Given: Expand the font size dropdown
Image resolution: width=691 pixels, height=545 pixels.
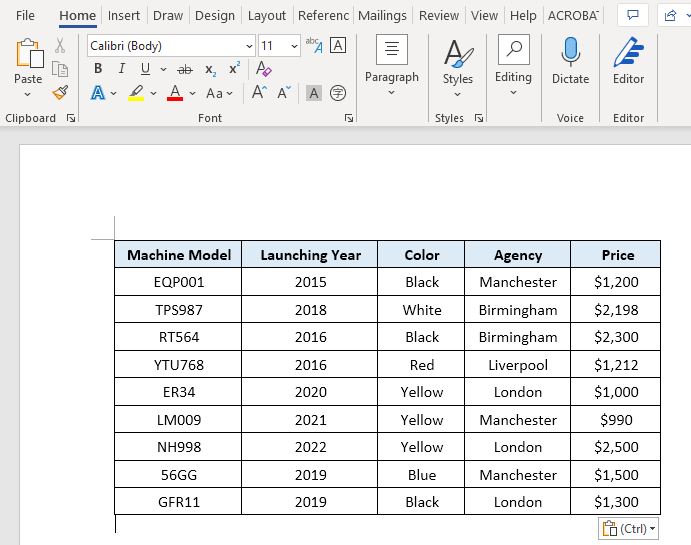Looking at the screenshot, I should 294,46.
